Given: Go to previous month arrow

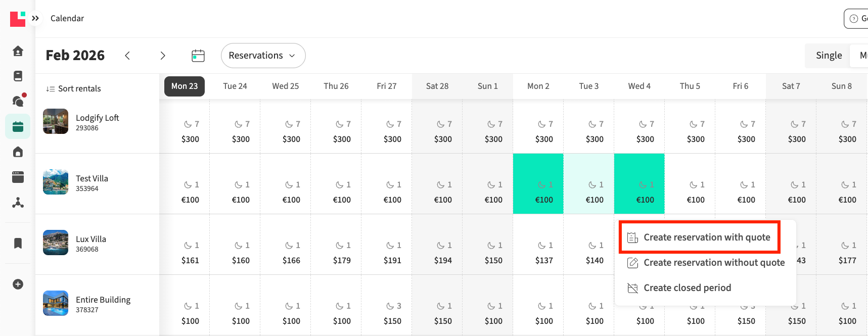Looking at the screenshot, I should 127,56.
